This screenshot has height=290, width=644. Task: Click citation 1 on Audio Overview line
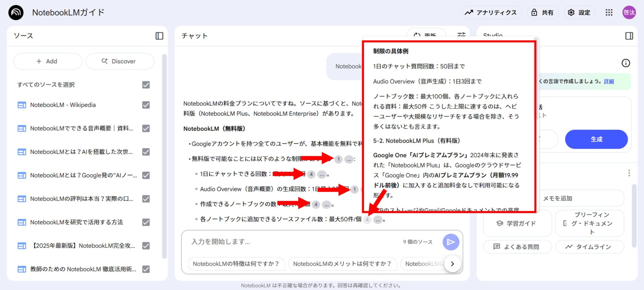(354, 189)
